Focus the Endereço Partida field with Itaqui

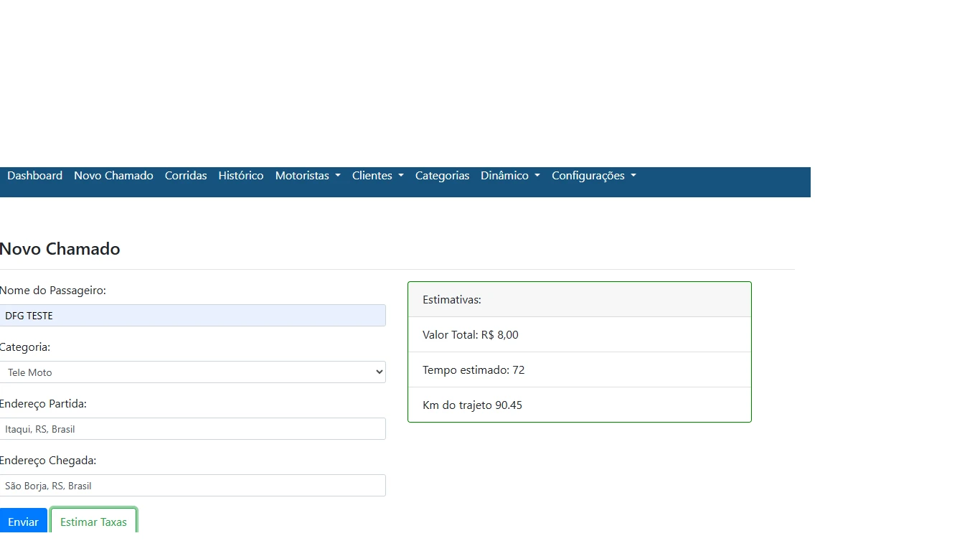point(192,429)
